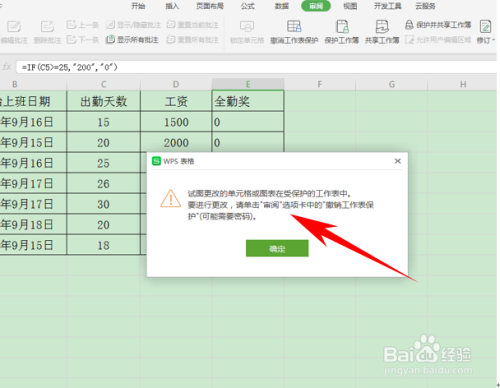
Task: Click the warning triangle icon
Action: point(171,198)
